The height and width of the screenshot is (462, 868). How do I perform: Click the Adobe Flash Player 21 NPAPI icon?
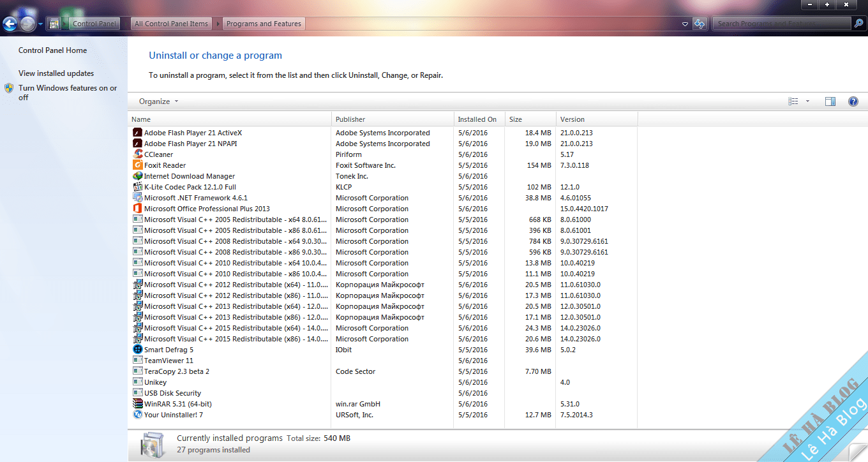point(137,144)
